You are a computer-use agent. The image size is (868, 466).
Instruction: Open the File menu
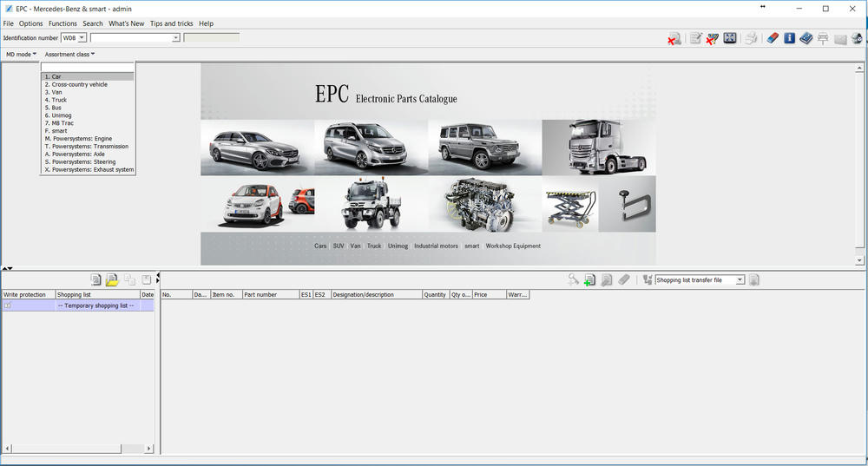(9, 23)
